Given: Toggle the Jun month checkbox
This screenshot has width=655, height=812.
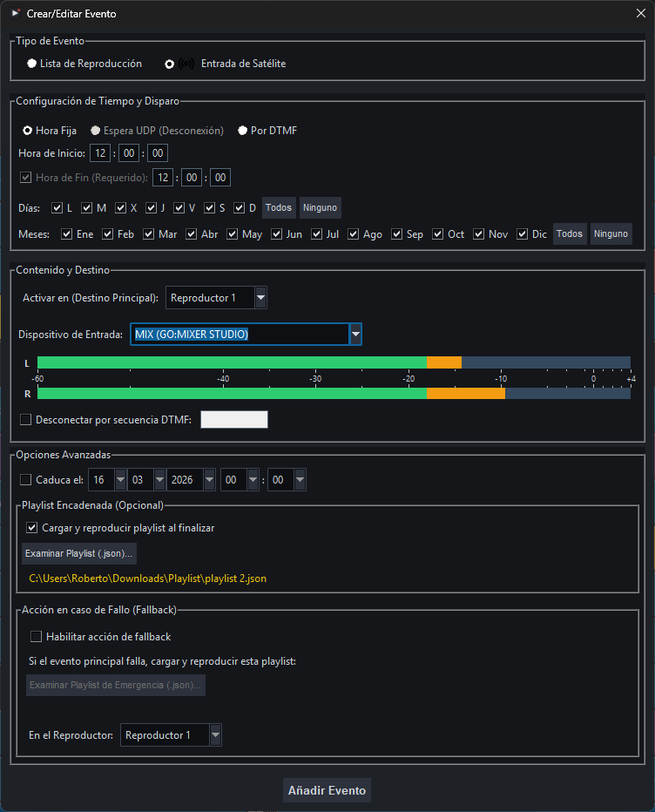Looking at the screenshot, I should [x=276, y=234].
